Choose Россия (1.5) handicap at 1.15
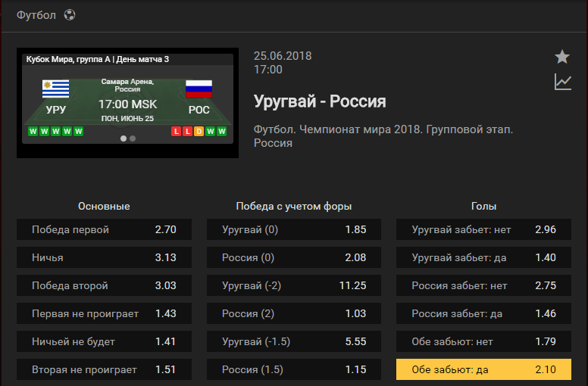Screen dimensions: 588x386 (294, 369)
